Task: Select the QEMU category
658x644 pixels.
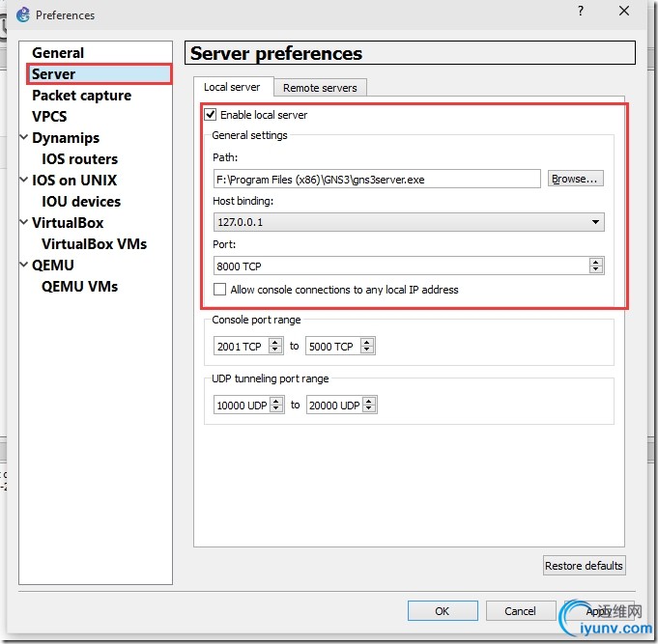Action: point(53,266)
